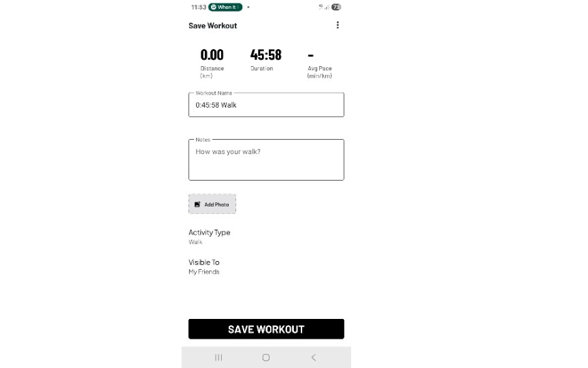The image size is (588, 368).
Task: Click the Add Photo button
Action: coord(212,204)
